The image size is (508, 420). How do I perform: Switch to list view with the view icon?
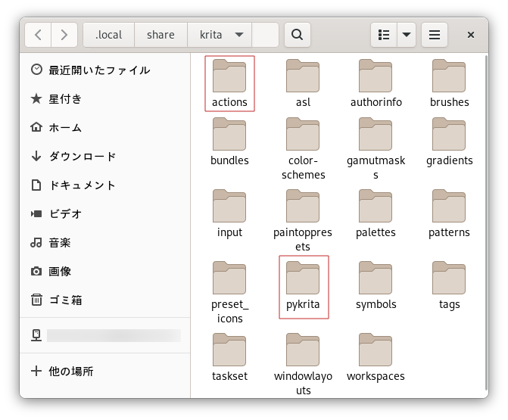pos(384,35)
